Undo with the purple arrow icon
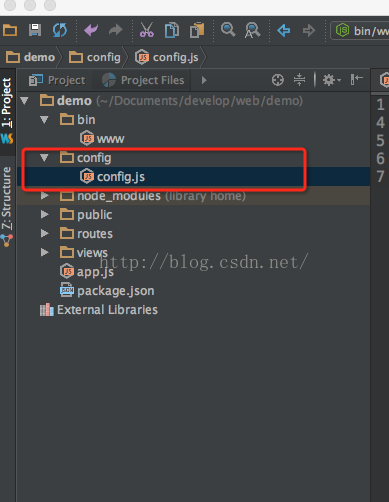This screenshot has height=502, width=389. tap(91, 30)
